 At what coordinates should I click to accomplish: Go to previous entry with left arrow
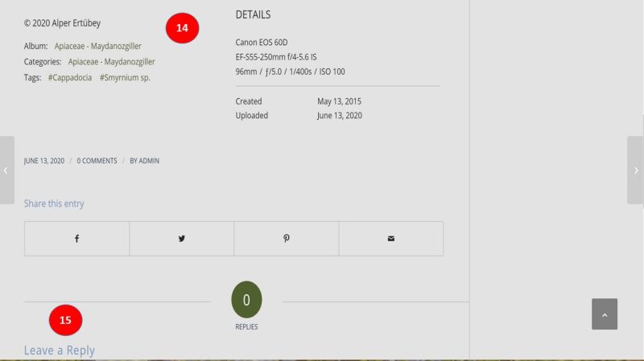click(x=6, y=170)
